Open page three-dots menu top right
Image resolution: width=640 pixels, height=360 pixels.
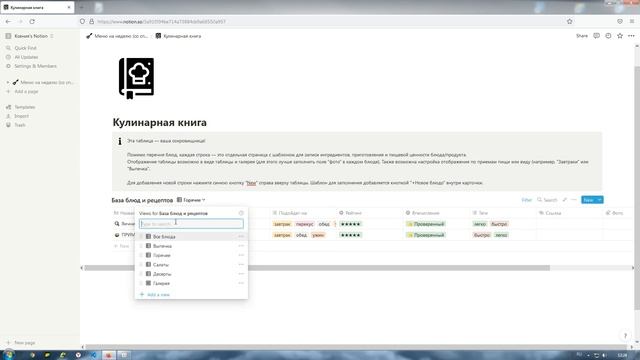click(631, 36)
